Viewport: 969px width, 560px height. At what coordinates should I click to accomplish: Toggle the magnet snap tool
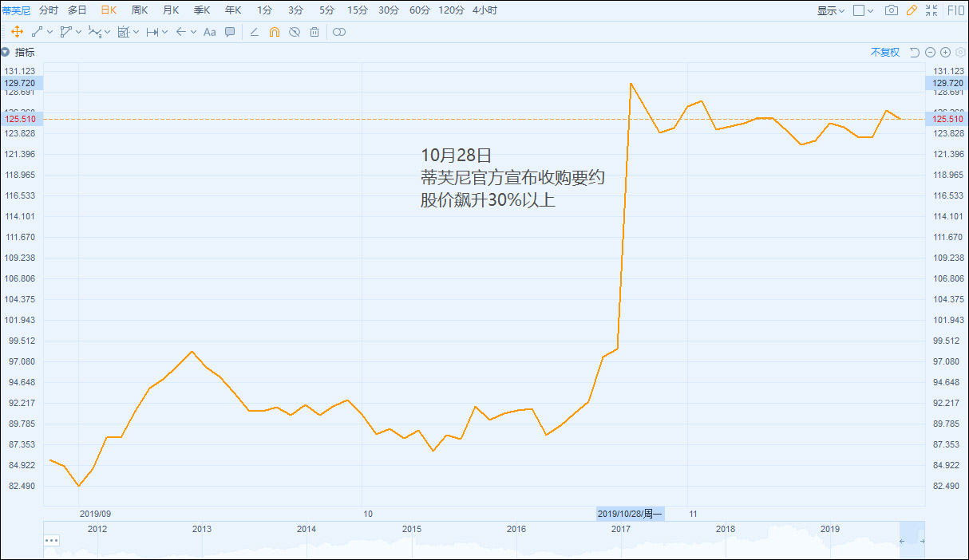pos(275,32)
